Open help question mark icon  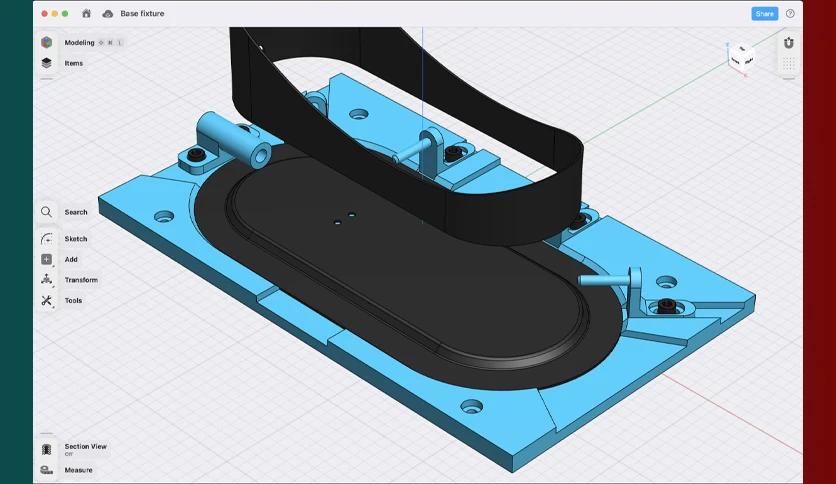[790, 14]
